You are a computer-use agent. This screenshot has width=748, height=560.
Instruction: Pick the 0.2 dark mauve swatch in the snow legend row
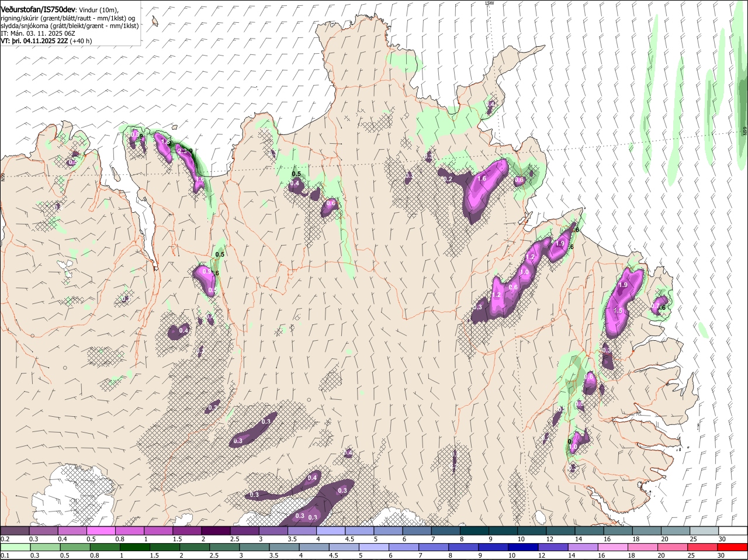15,530
